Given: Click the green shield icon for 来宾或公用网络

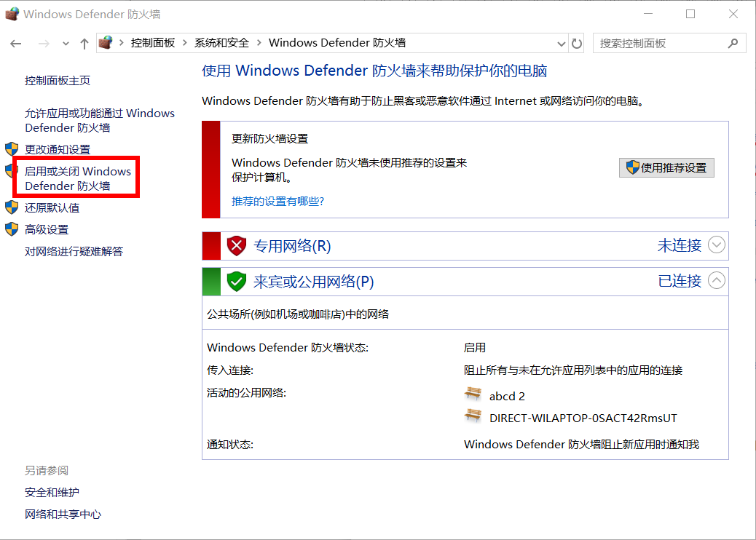Looking at the screenshot, I should point(236,282).
